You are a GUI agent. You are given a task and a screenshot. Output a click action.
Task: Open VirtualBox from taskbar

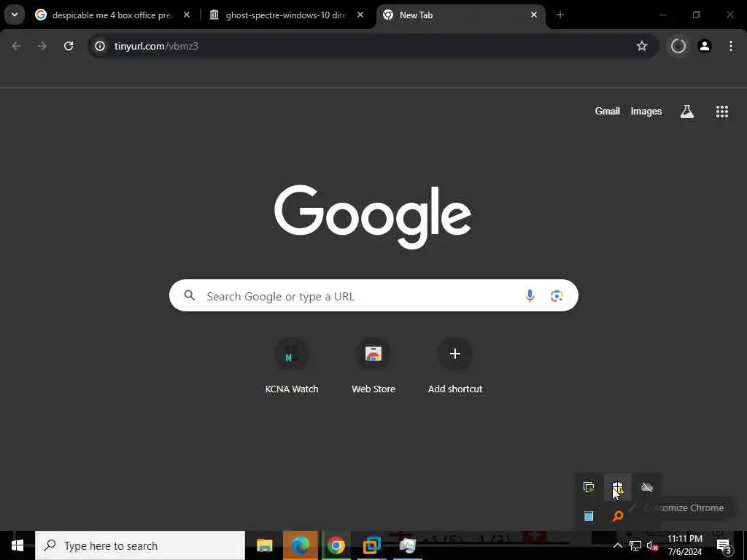point(371,545)
